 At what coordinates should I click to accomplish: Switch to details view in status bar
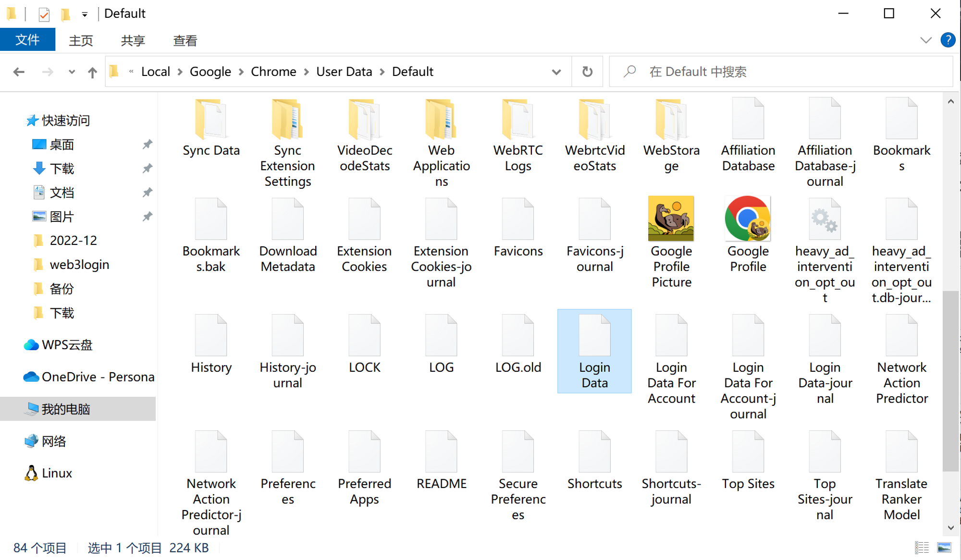pyautogui.click(x=922, y=548)
